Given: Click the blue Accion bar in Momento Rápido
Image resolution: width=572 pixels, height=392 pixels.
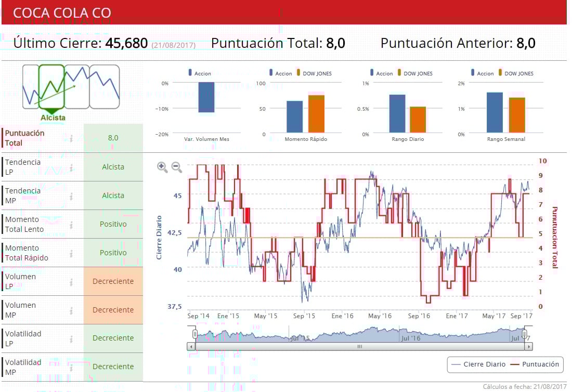Looking at the screenshot, I should [295, 116].
